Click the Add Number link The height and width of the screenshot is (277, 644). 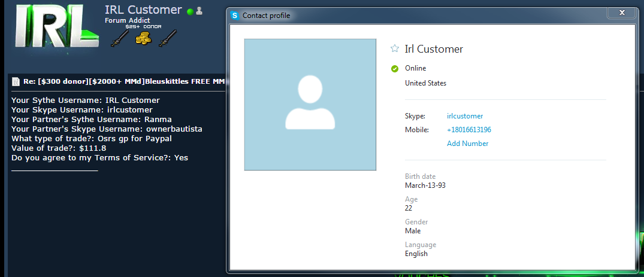[467, 144]
